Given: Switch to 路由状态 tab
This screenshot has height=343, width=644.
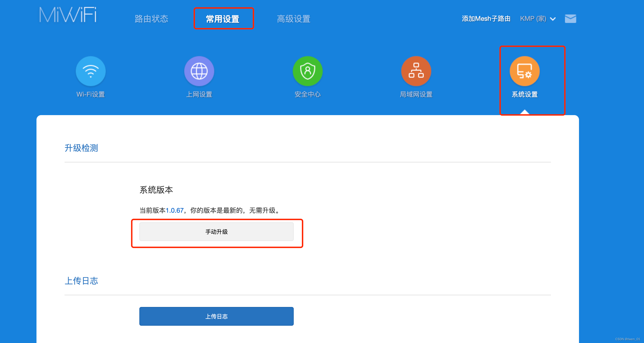Looking at the screenshot, I should point(151,19).
